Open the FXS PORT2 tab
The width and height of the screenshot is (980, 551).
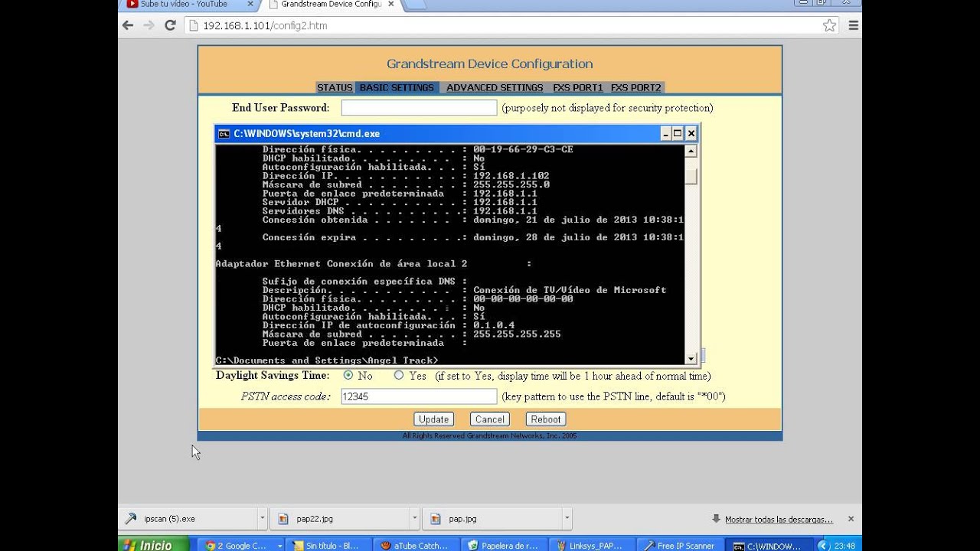pyautogui.click(x=635, y=87)
